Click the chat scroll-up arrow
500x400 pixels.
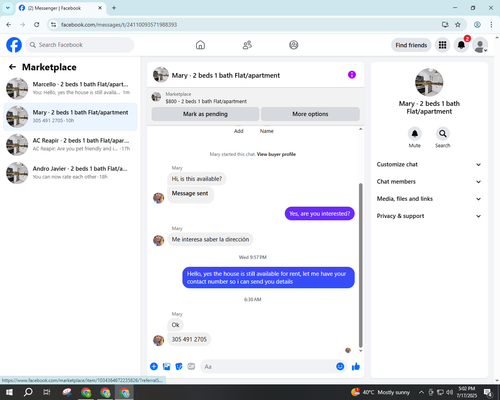tap(360, 129)
